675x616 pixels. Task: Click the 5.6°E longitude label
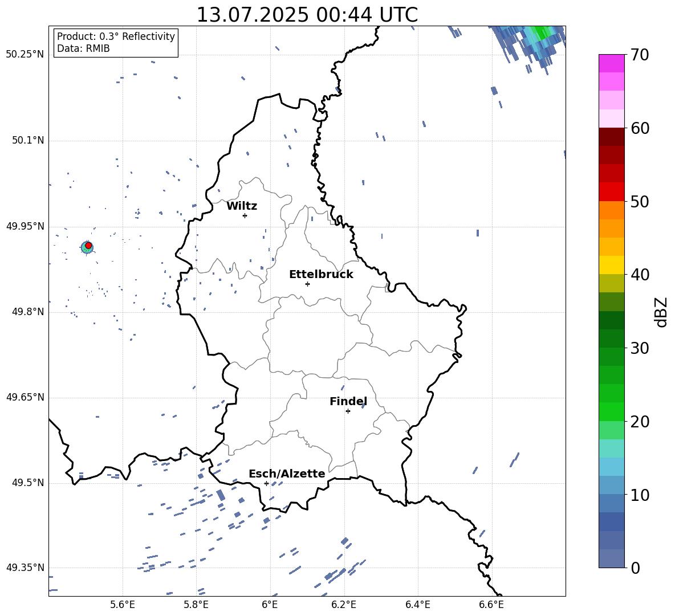[123, 605]
